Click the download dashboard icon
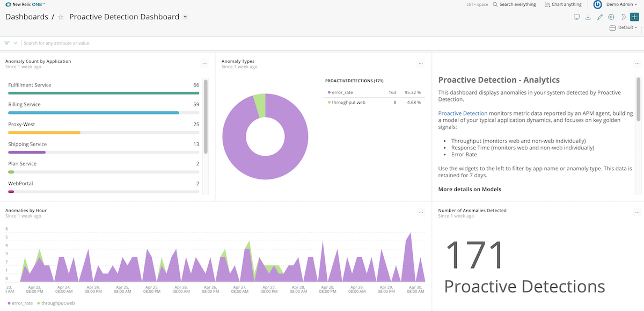 point(588,17)
